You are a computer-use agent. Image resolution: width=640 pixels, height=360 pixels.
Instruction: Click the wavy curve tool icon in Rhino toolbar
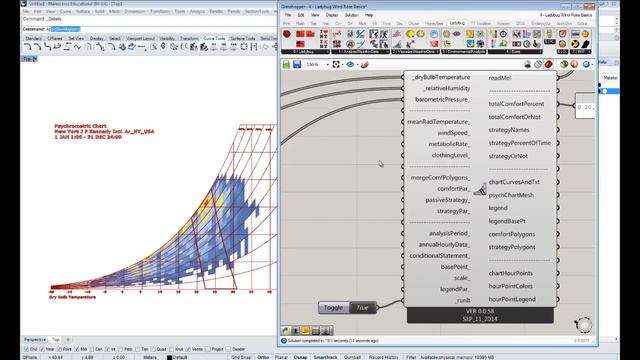coord(77,47)
